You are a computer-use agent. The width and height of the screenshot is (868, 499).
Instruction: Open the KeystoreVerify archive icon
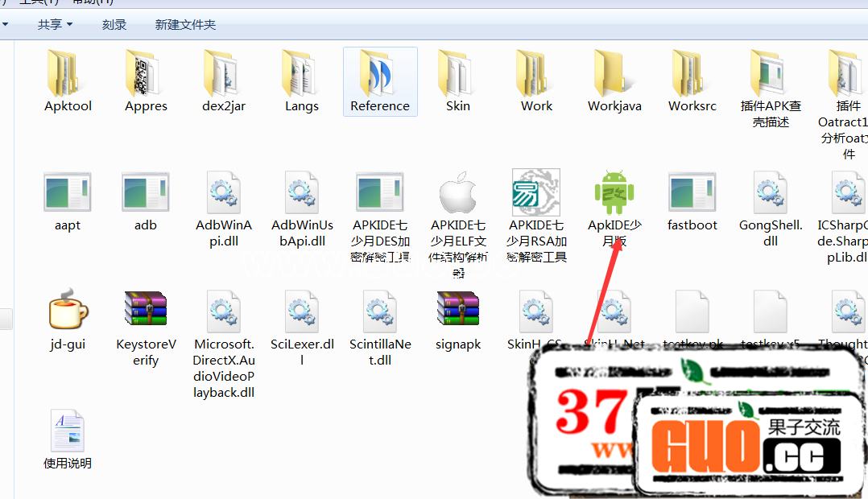point(146,311)
